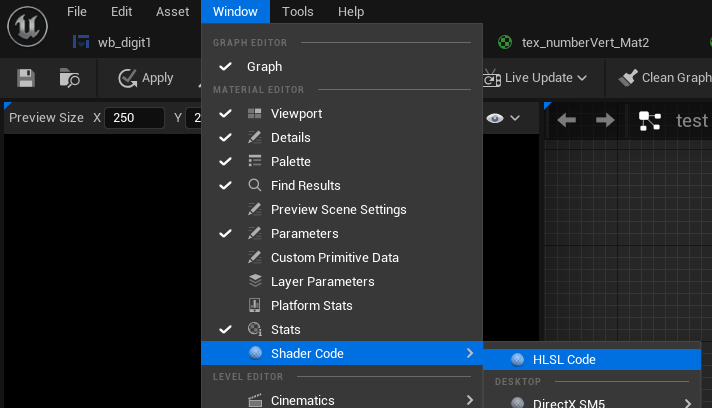712x408 pixels.
Task: Click the Clean Graph broom icon
Action: [x=629, y=78]
